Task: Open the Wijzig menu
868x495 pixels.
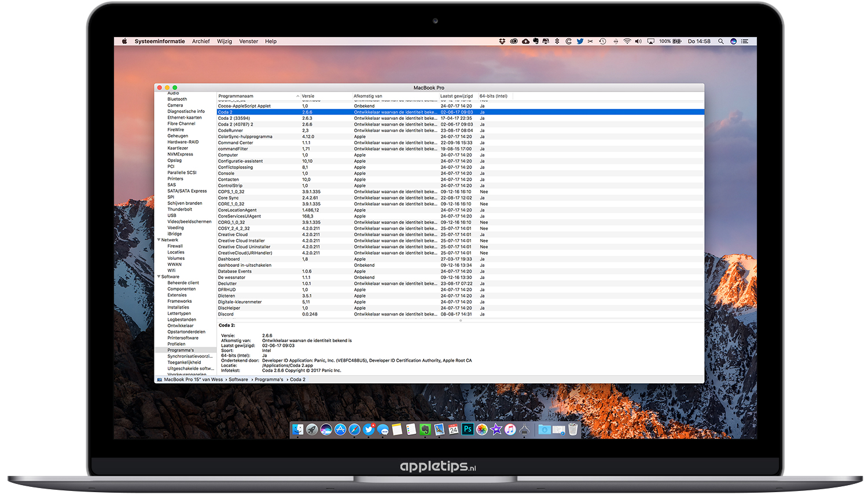Action: tap(225, 41)
